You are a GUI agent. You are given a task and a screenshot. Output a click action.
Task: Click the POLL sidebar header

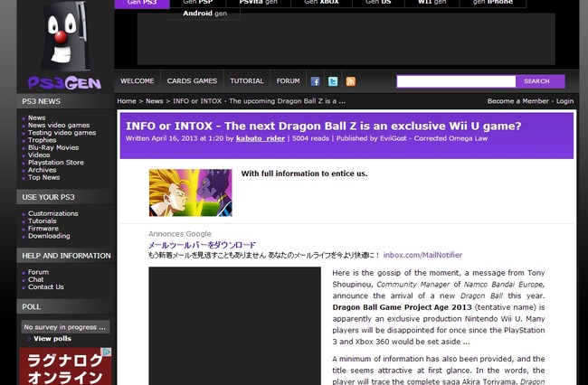(x=65, y=306)
